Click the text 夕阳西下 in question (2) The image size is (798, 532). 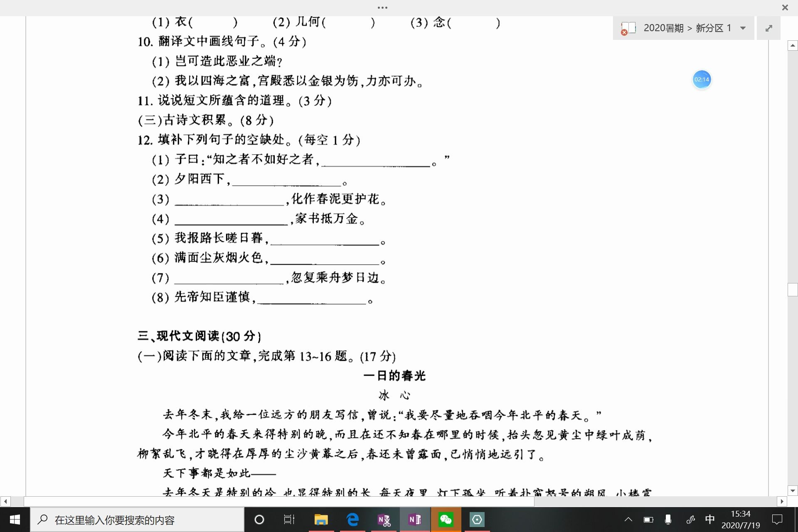[x=199, y=179]
